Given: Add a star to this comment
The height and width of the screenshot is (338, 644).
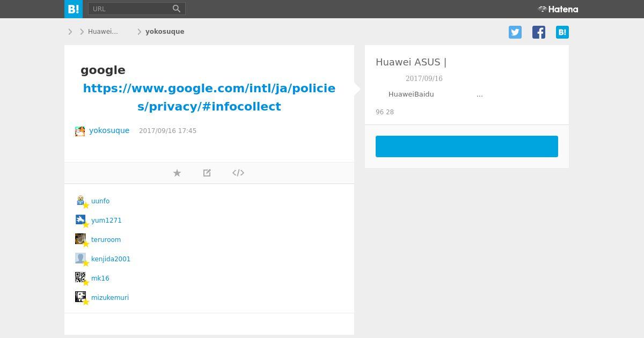Looking at the screenshot, I should (177, 173).
